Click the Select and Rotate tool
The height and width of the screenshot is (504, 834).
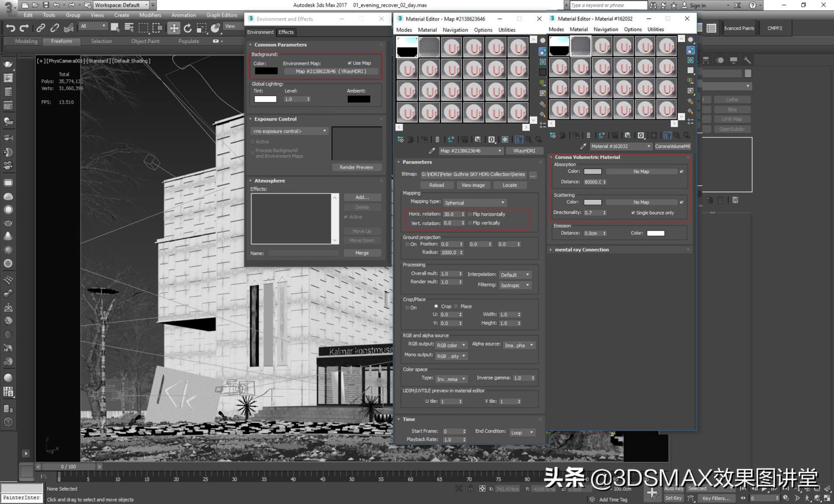click(188, 28)
